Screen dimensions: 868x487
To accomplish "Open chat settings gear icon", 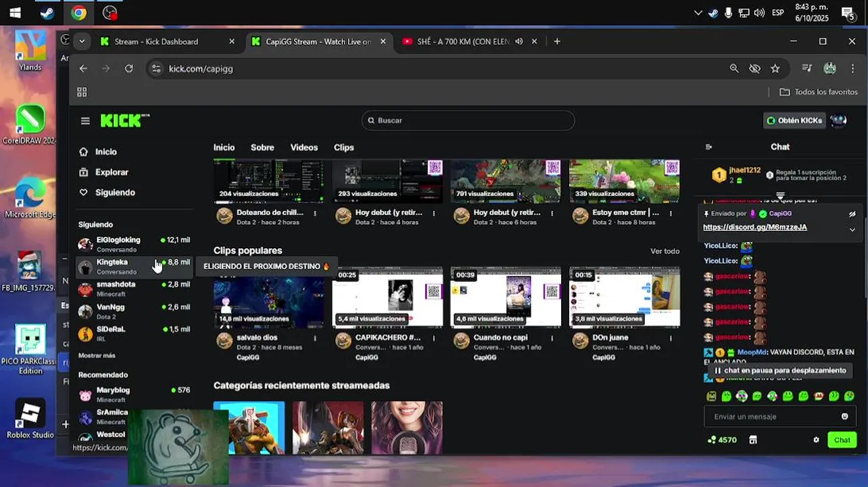I will [x=816, y=440].
